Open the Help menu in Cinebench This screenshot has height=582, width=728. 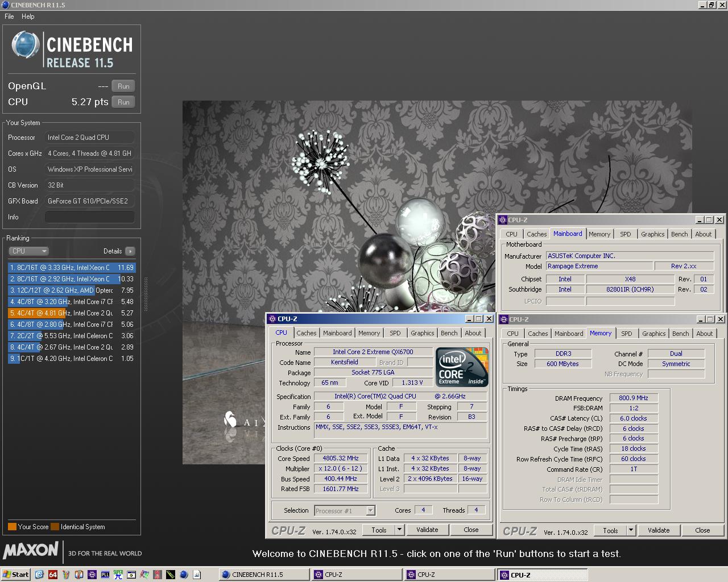pos(28,16)
